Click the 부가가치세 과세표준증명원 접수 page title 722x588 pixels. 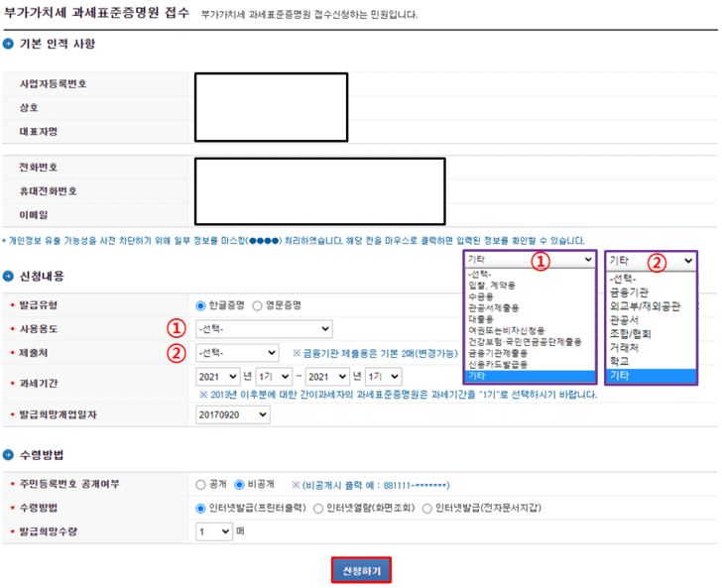(97, 13)
